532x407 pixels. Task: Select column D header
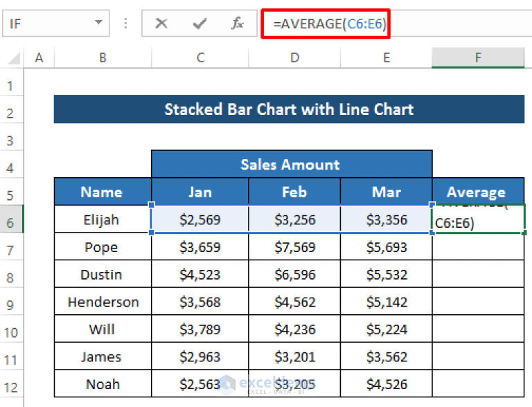point(294,57)
